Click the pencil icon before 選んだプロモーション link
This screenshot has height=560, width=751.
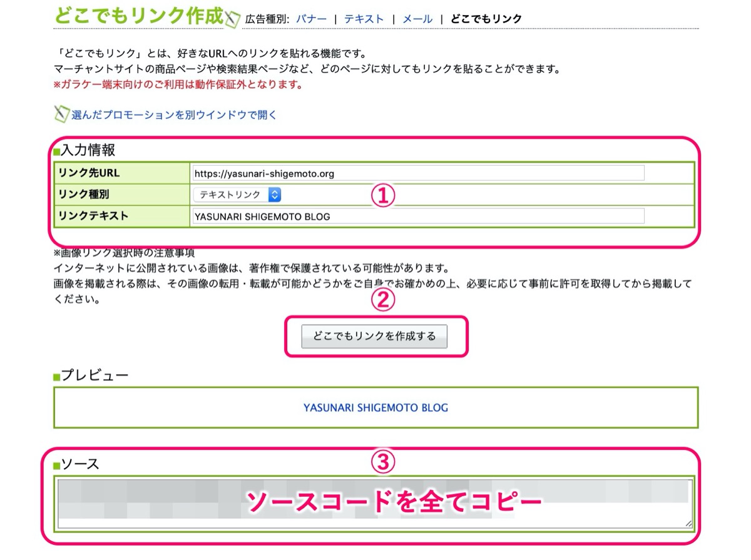tap(61, 115)
